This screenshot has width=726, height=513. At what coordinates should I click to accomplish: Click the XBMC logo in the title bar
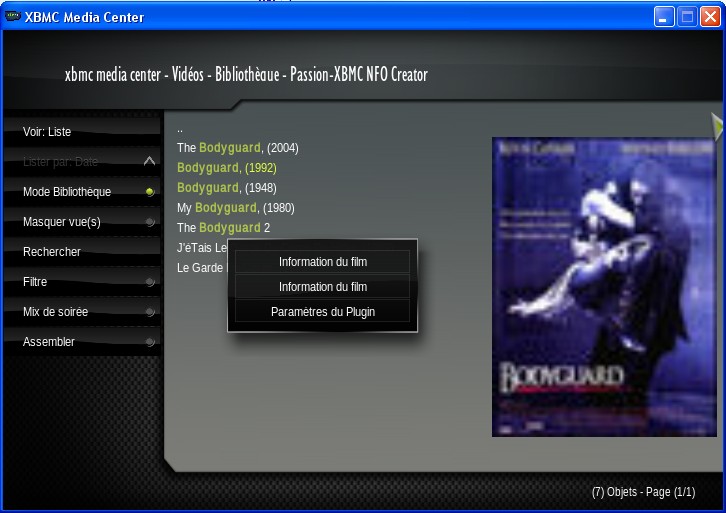[x=13, y=16]
